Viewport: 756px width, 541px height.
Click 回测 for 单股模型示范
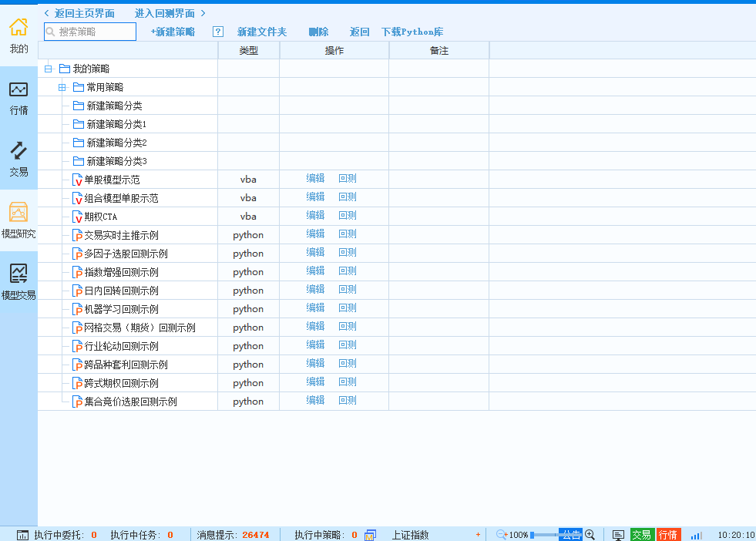(x=348, y=178)
